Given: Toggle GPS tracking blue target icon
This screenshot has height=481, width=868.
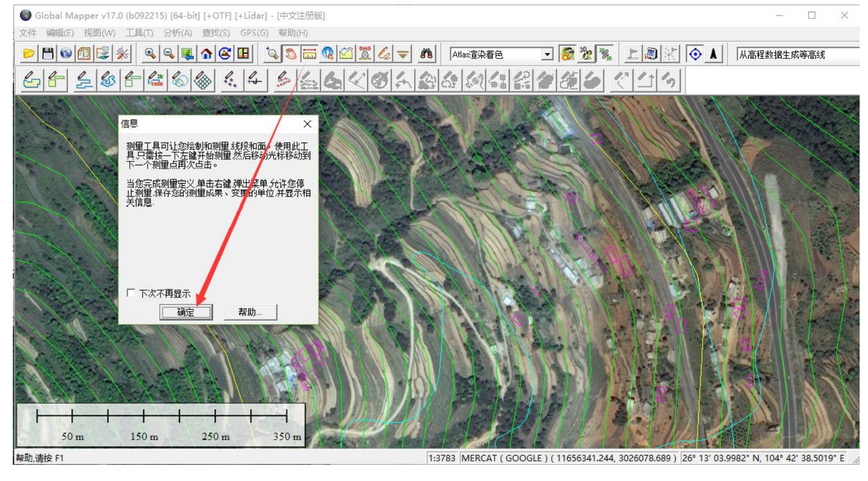Looking at the screenshot, I should point(695,54).
